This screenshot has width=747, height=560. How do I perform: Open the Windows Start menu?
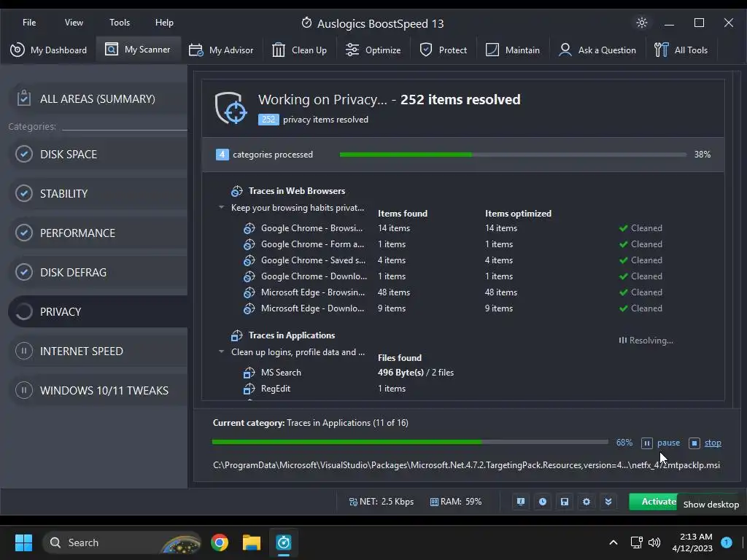(23, 542)
